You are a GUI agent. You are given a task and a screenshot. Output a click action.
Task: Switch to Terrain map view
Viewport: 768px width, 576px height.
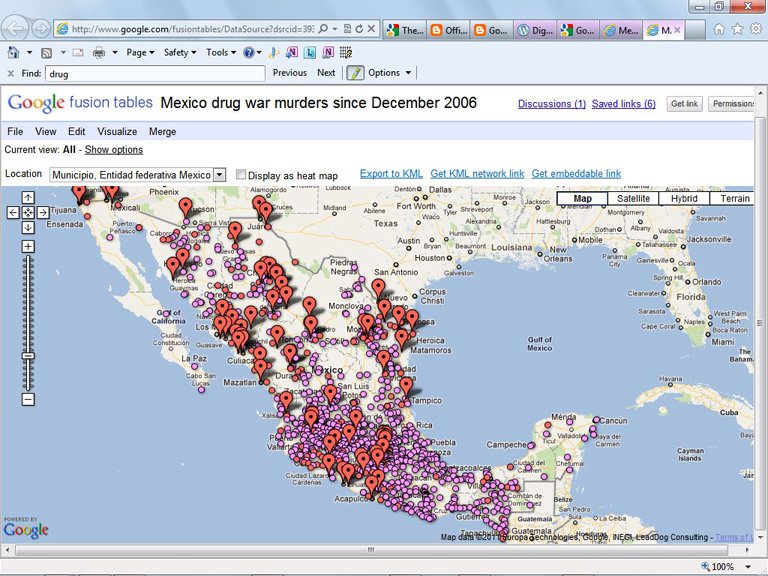coord(732,198)
